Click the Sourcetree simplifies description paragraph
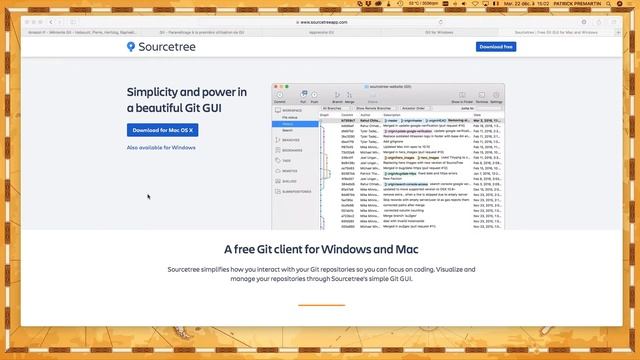Image resolution: width=640 pixels, height=360 pixels. point(321,274)
